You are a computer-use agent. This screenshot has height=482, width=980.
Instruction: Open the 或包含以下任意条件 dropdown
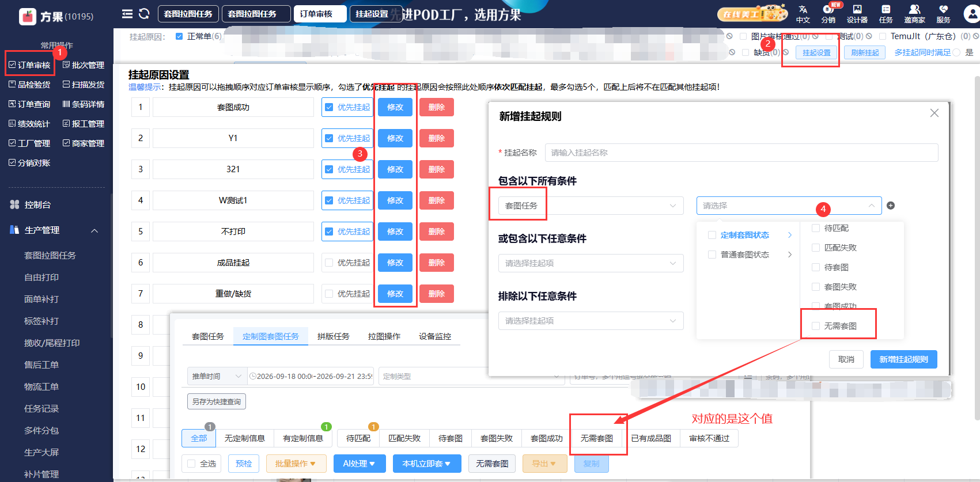coord(591,263)
